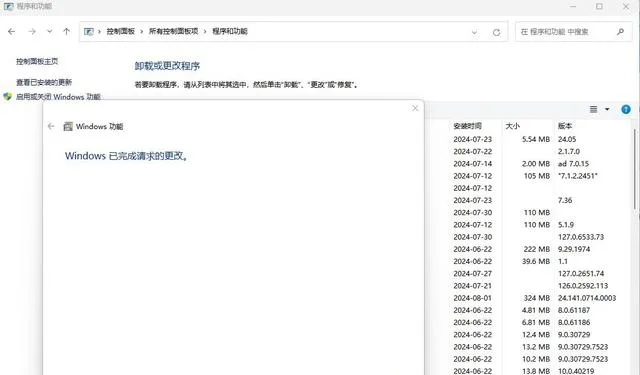Click the 222 MB size cell
640x375 pixels.
point(537,249)
